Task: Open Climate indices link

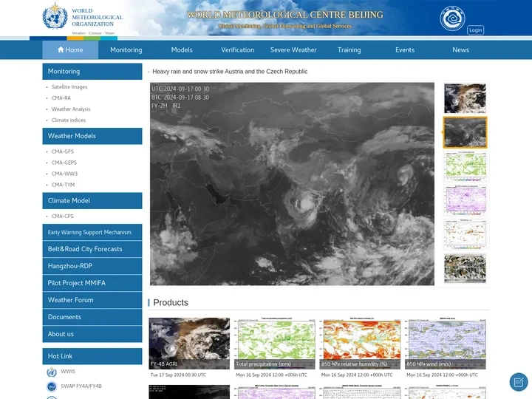Action: pos(69,120)
